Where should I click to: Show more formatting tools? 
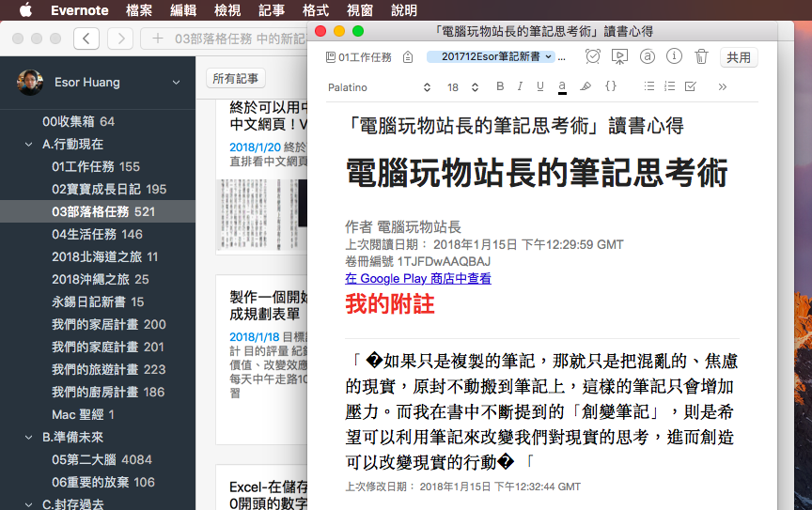[723, 87]
